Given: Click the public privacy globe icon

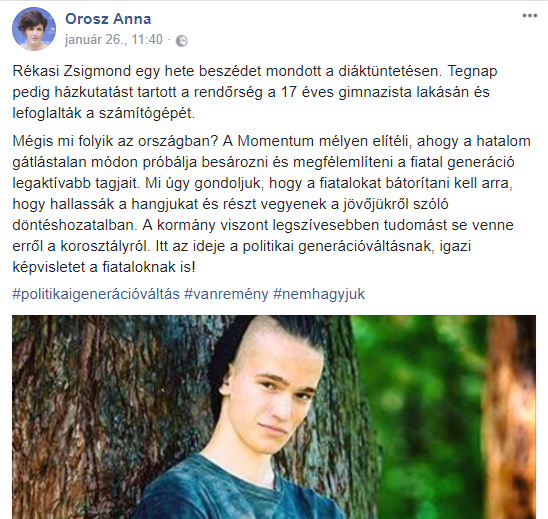Looking at the screenshot, I should point(182,41).
